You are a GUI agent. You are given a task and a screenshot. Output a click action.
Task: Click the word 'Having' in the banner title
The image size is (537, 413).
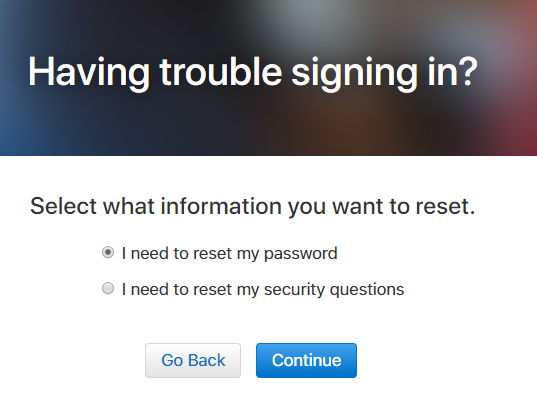point(89,73)
